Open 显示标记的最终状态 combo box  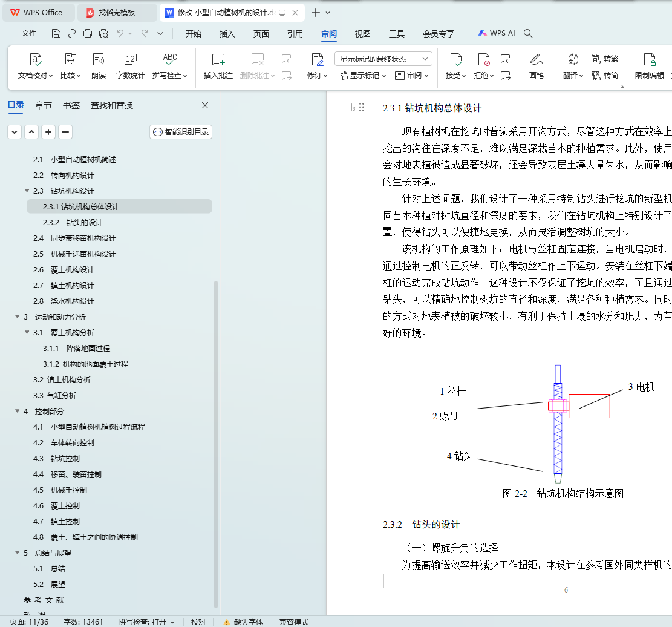(x=383, y=59)
